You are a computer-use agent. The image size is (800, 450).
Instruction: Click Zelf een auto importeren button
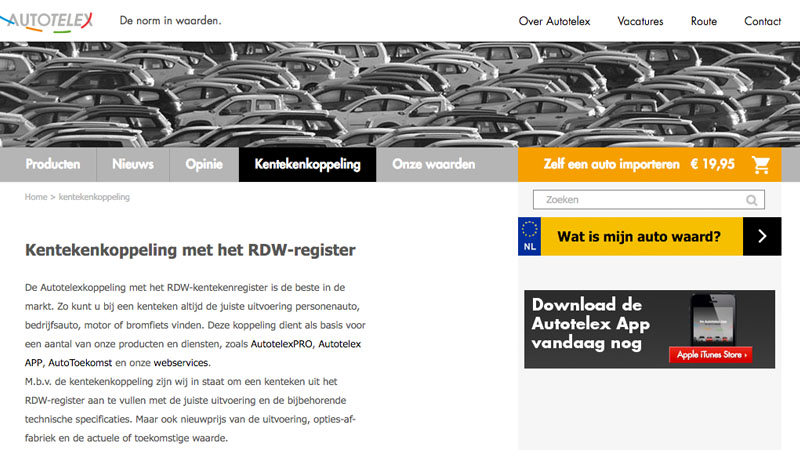pos(649,164)
